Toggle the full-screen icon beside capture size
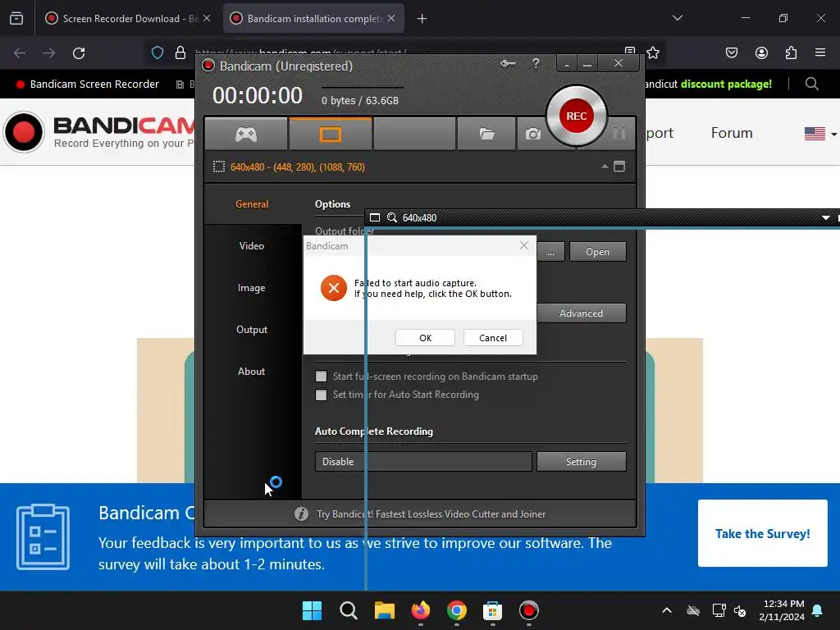The height and width of the screenshot is (630, 840). pyautogui.click(x=619, y=167)
